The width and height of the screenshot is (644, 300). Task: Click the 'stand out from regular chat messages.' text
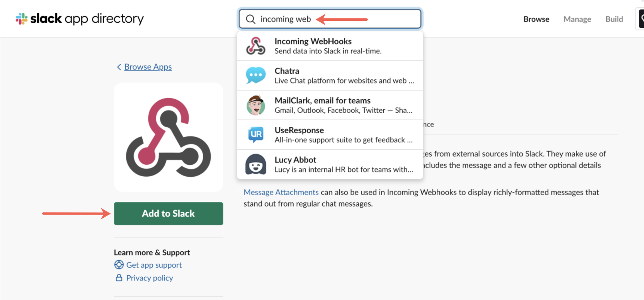(x=308, y=204)
